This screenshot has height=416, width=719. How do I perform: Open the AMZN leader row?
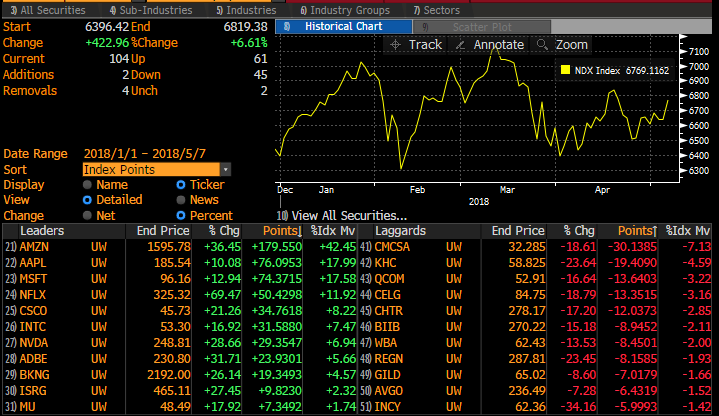pyautogui.click(x=180, y=247)
